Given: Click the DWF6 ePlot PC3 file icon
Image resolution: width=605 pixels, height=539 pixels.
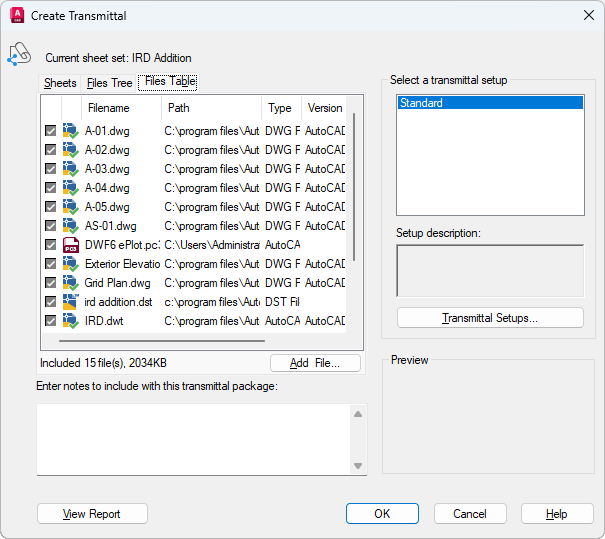Looking at the screenshot, I should coord(71,245).
